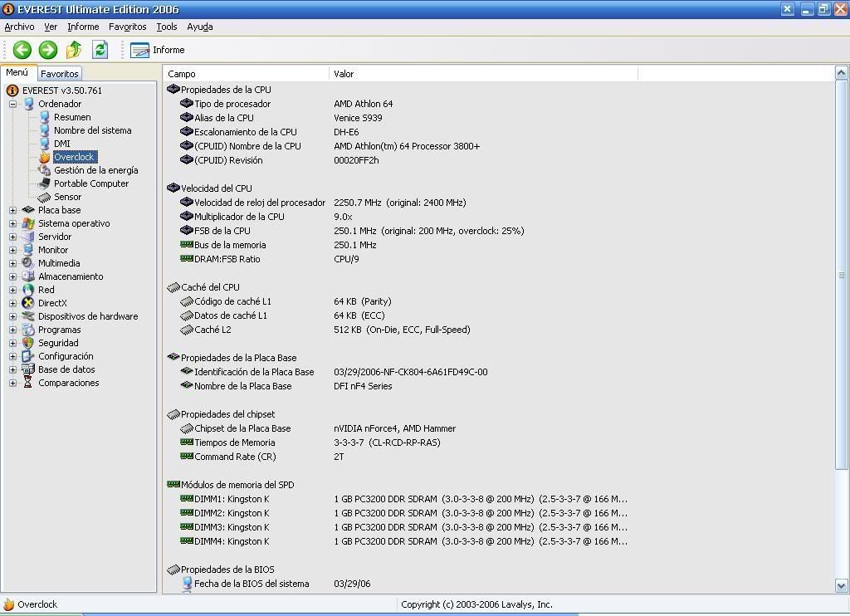Expand the Dispositivos de hardware node
Viewport: 850px width, 616px height.
pos(12,316)
